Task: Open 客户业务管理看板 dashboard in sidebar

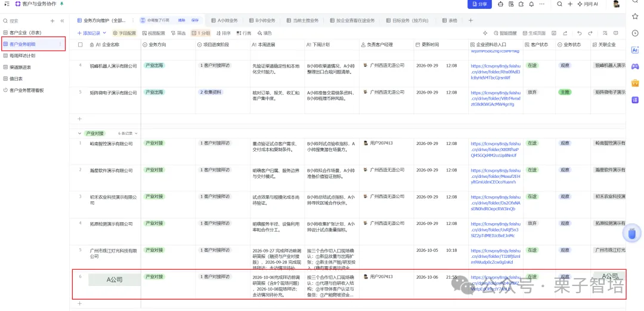Action: 26,90
